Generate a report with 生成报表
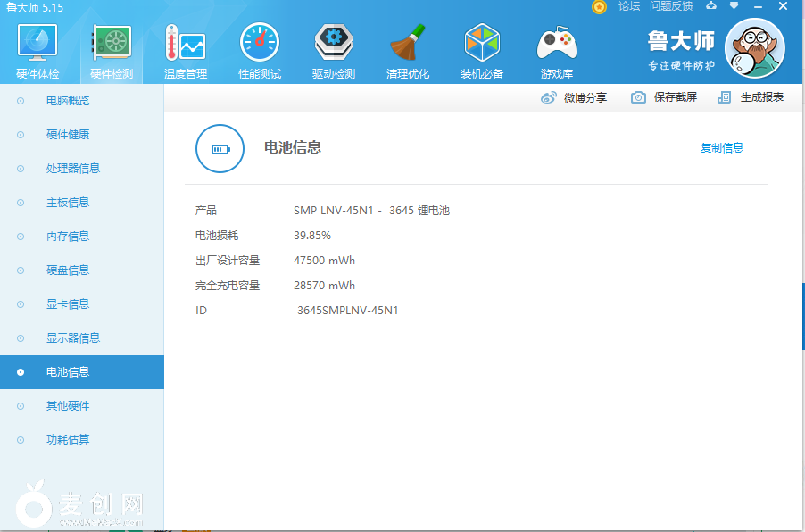The image size is (805, 532). click(751, 97)
